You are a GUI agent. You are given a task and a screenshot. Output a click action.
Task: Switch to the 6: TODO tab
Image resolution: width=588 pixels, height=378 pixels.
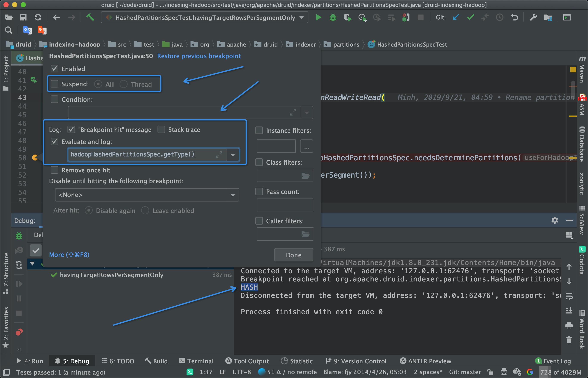click(118, 361)
